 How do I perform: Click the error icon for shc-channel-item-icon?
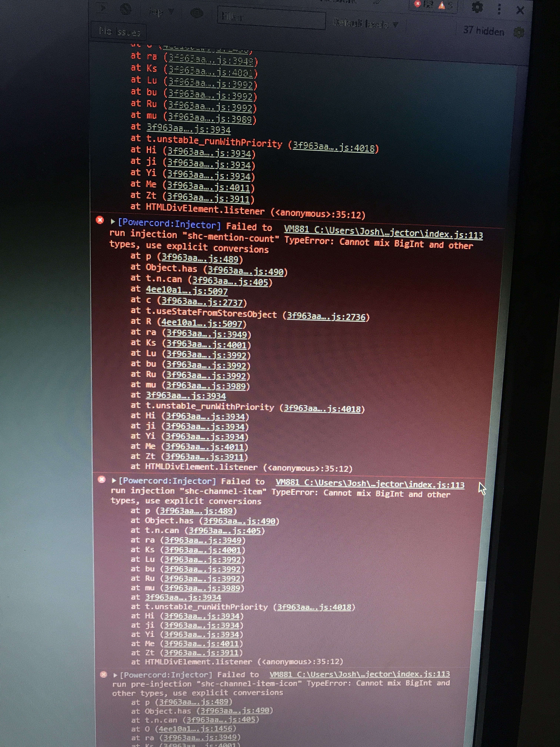click(x=104, y=675)
